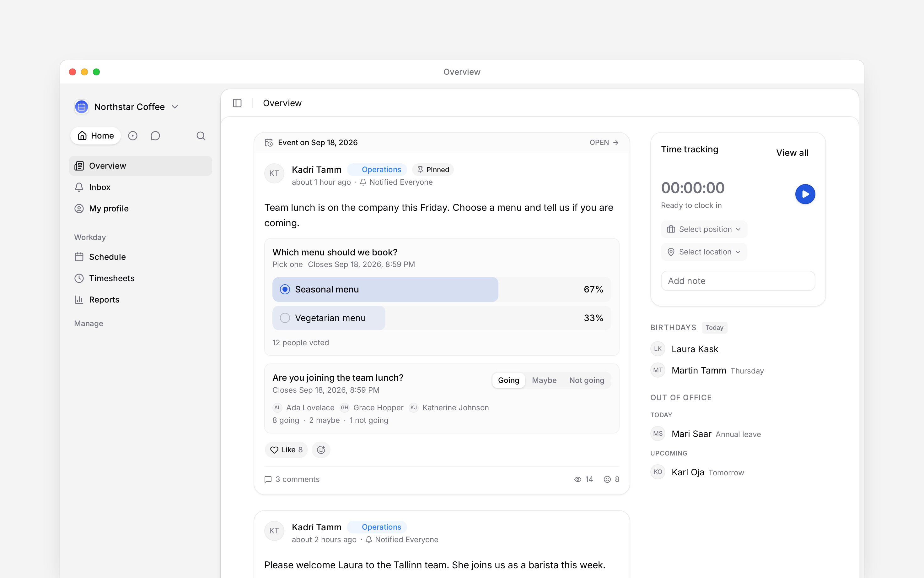Choose Not going for the team lunch
Screen dimensions: 924x578
click(x=587, y=380)
